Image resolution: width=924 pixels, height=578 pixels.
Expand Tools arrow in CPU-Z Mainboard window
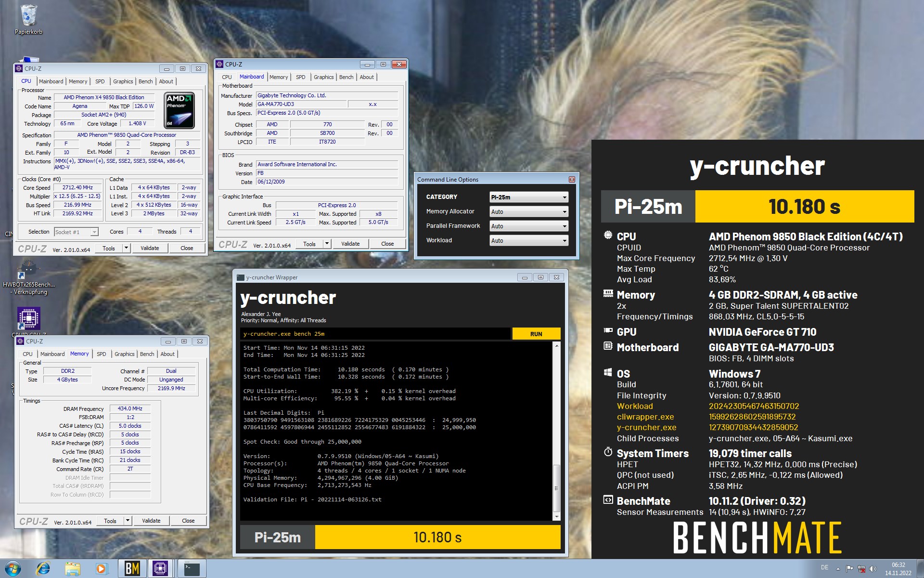(x=327, y=244)
